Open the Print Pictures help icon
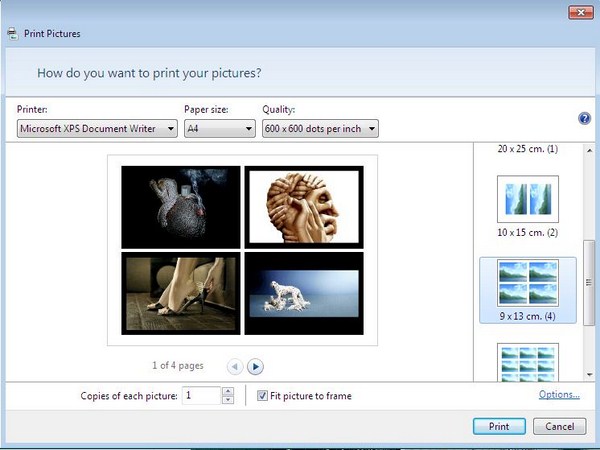This screenshot has width=600, height=450. [x=585, y=118]
